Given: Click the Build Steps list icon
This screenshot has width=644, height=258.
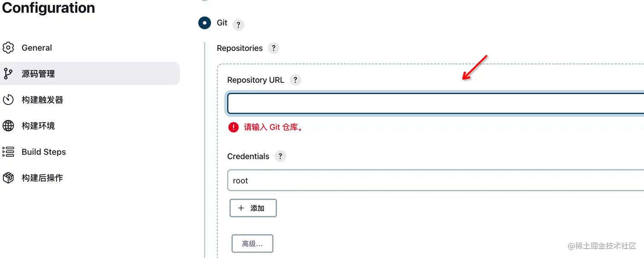Looking at the screenshot, I should tap(8, 152).
